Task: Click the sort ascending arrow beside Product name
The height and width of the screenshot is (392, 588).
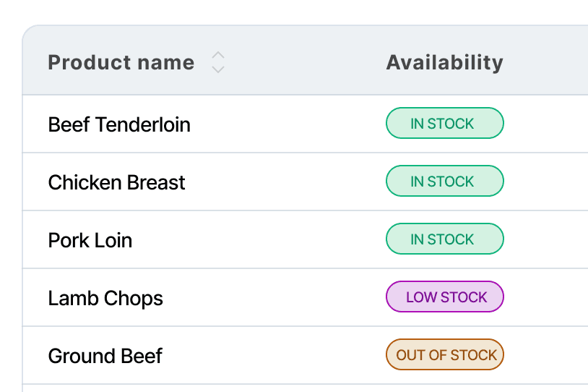Action: point(218,56)
